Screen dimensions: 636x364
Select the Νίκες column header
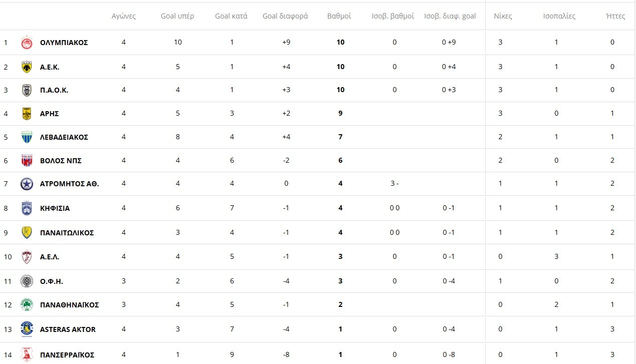coord(503,16)
